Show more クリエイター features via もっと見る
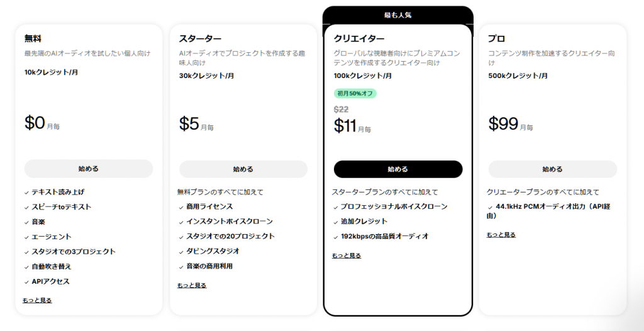Image resolution: width=644 pixels, height=331 pixels. 347,255
